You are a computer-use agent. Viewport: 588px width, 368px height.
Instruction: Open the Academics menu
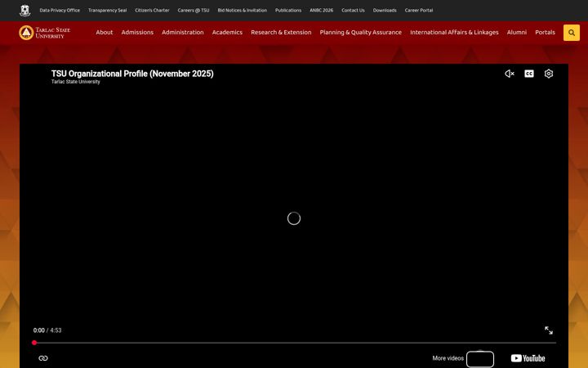(227, 32)
